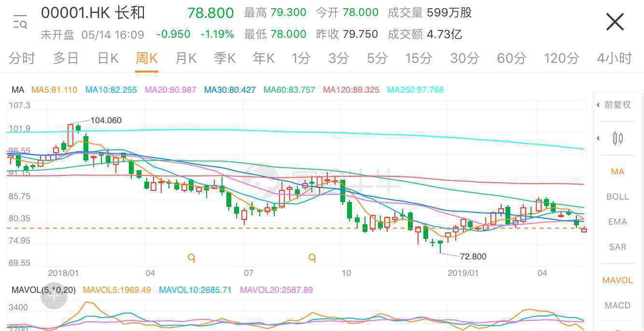Select the MA indicator

[617, 172]
